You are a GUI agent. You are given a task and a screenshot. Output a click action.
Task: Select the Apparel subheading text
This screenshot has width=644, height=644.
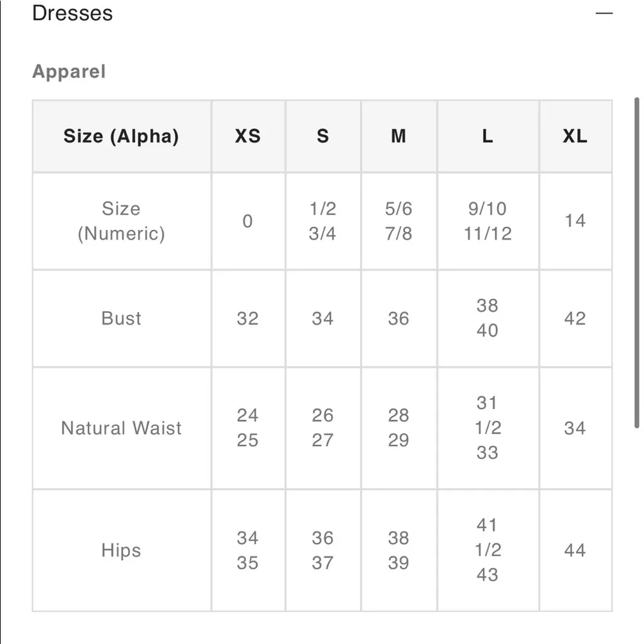(69, 71)
